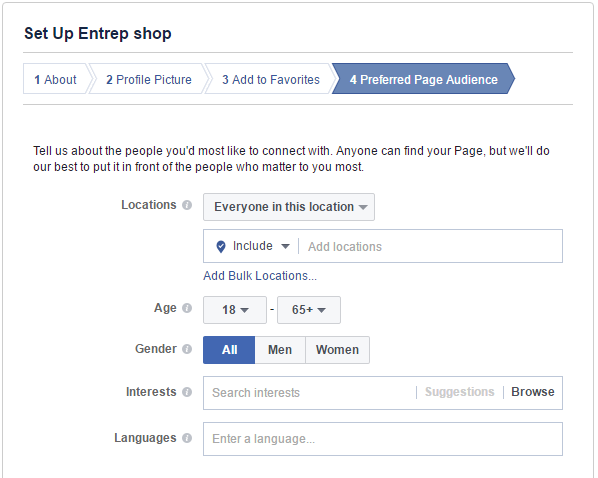Open the 3 Add to Favorites step
598x478 pixels.
click(271, 79)
